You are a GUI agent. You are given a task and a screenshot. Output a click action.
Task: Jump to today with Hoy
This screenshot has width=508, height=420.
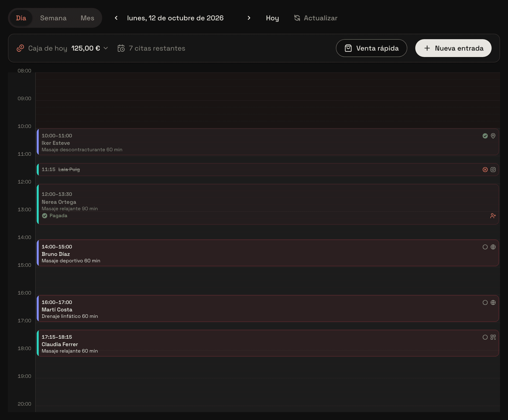coord(272,18)
